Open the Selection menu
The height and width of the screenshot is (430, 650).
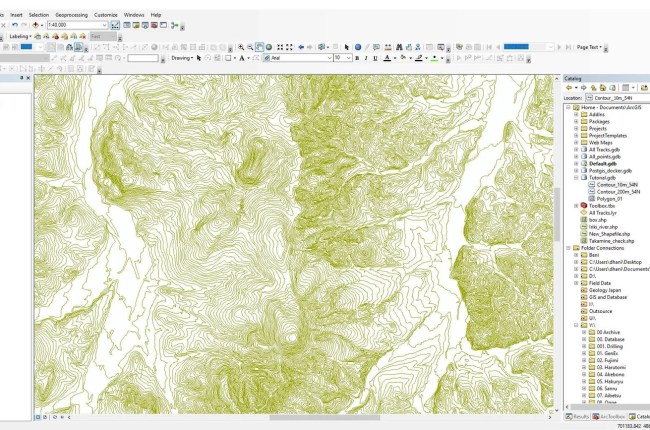point(39,15)
